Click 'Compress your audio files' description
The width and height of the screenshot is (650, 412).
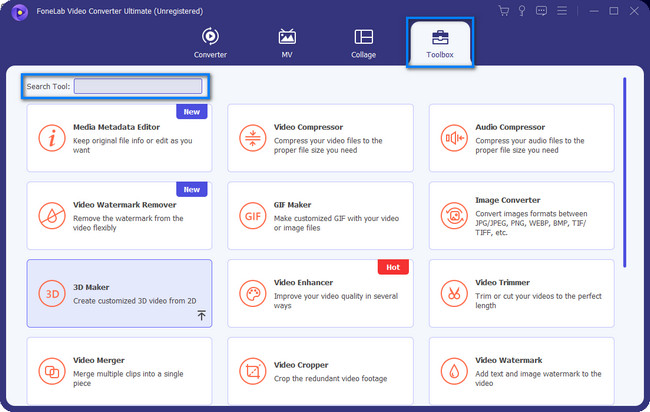[x=530, y=145]
